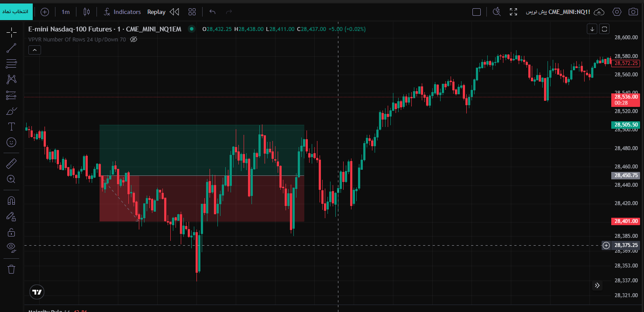Image resolution: width=644 pixels, height=312 pixels.
Task: Click the rewind arrows icon beside Replay
Action: pyautogui.click(x=174, y=12)
